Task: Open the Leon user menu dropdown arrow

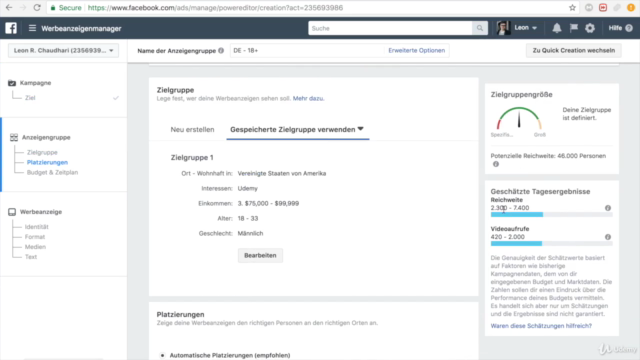Action: pos(535,28)
